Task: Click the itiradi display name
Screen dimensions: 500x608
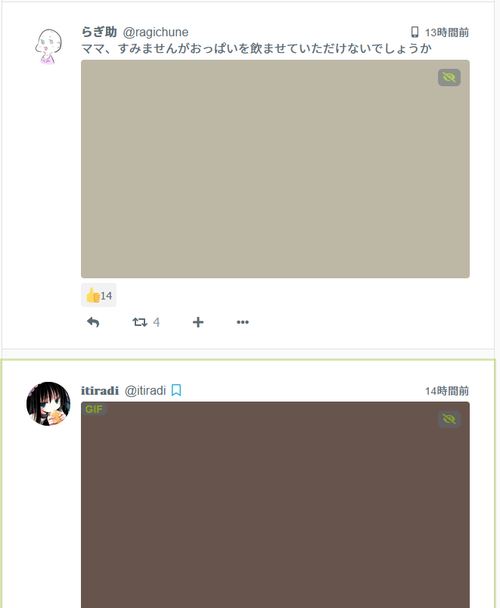Action: tap(100, 390)
